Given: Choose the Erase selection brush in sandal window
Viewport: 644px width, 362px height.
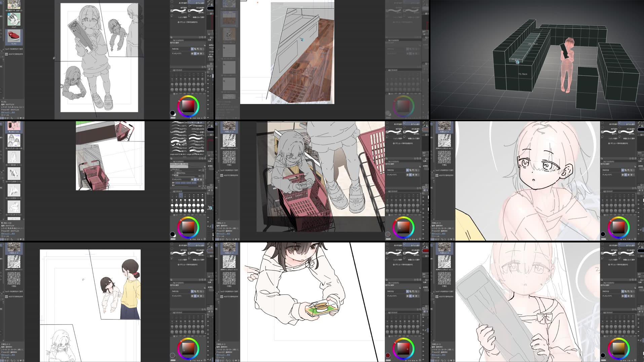Looking at the screenshot, I should [x=196, y=12].
